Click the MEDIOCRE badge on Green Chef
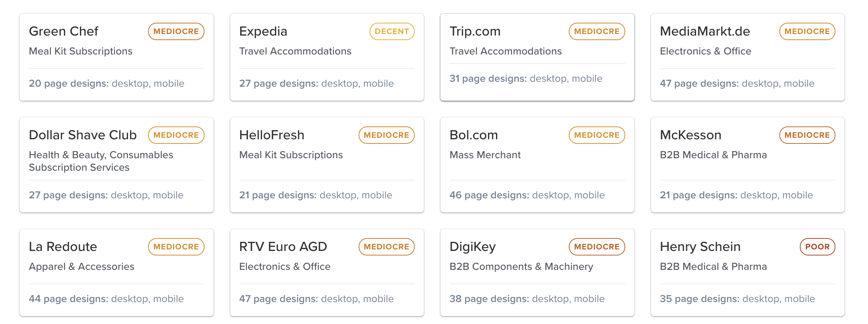 tap(176, 31)
